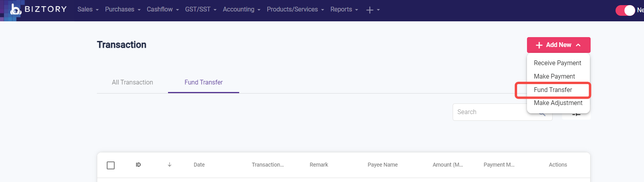
Task: Click the Amount (M... column header
Action: point(448,165)
